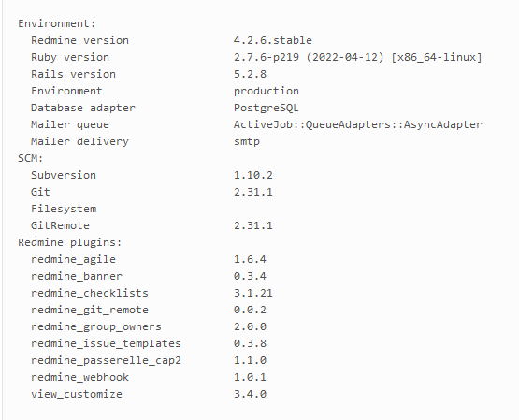
Task: Click the Filesystem SCM entry
Action: tap(64, 209)
